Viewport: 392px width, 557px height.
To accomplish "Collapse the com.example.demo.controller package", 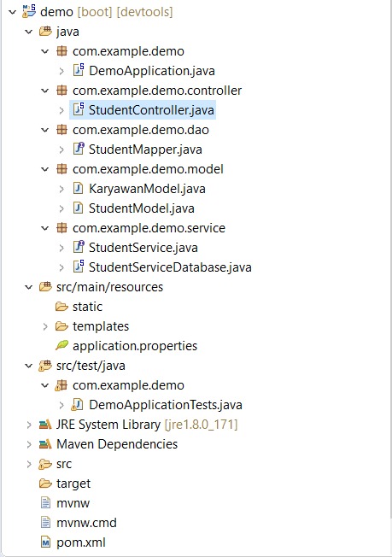I will coord(45,91).
